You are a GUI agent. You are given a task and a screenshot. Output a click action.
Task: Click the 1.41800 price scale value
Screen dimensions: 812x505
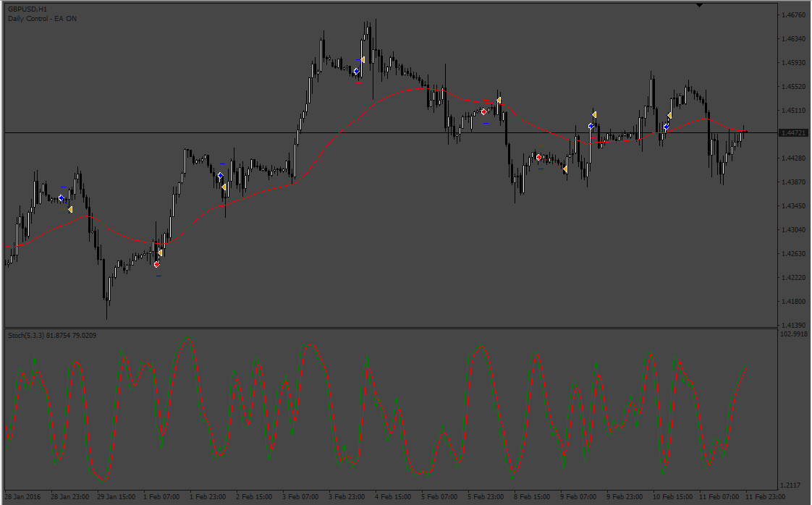[x=793, y=302]
